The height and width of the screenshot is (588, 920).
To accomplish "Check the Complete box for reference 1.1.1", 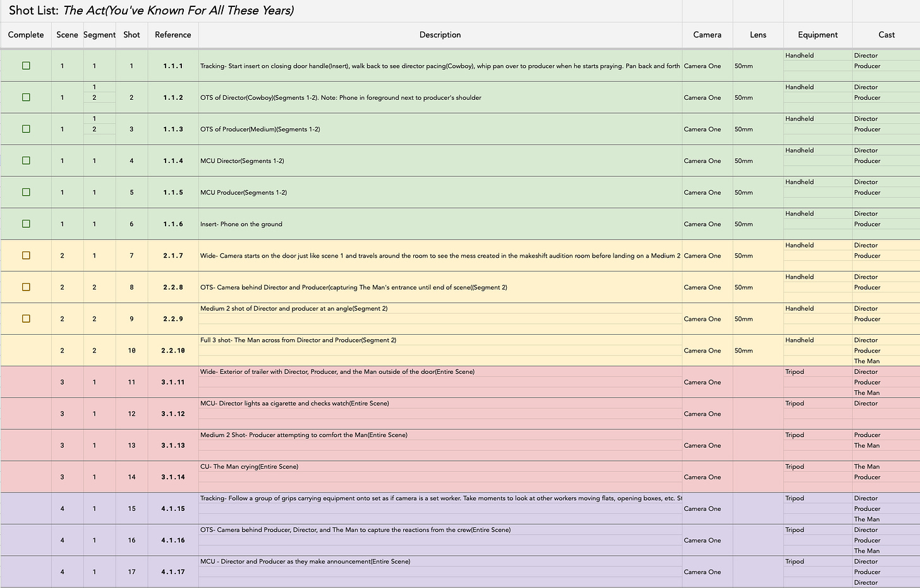I will 26,66.
